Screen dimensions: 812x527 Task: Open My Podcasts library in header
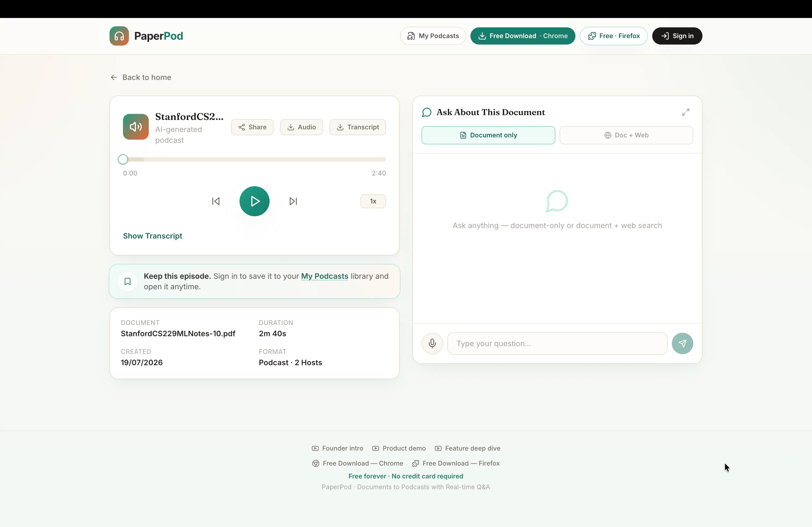point(433,36)
